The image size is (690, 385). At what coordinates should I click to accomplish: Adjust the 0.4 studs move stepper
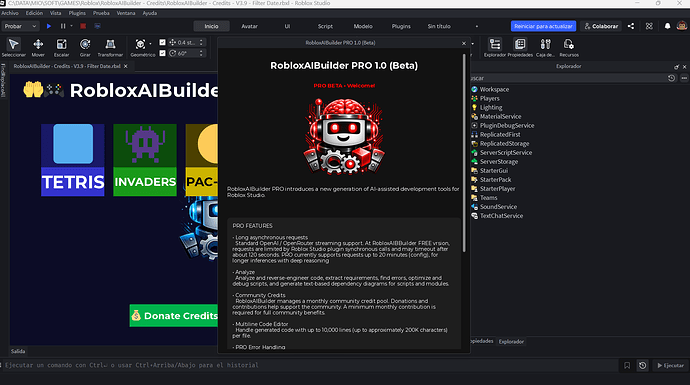[x=201, y=42]
